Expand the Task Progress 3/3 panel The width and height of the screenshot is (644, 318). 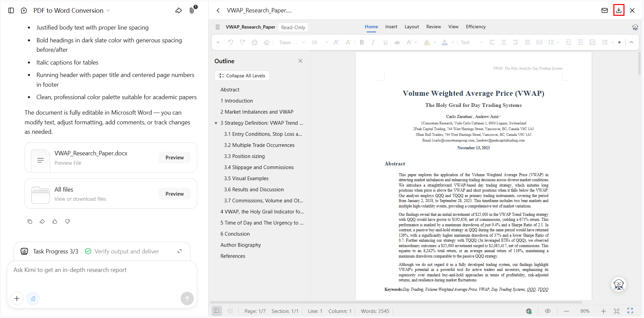pyautogui.click(x=180, y=251)
